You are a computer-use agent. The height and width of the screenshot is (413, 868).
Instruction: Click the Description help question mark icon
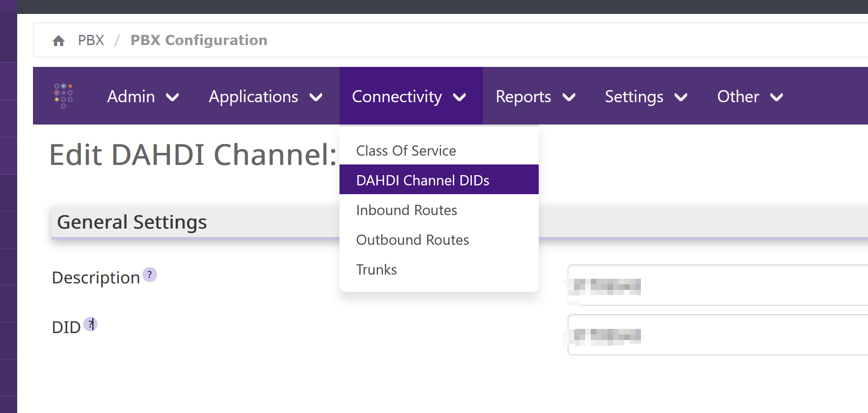[x=150, y=275]
